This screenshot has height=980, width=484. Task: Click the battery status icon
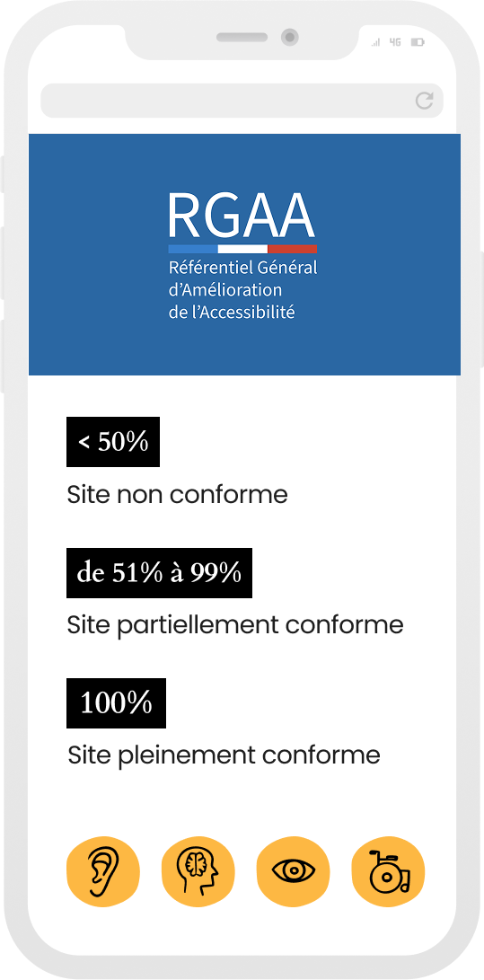[x=418, y=42]
